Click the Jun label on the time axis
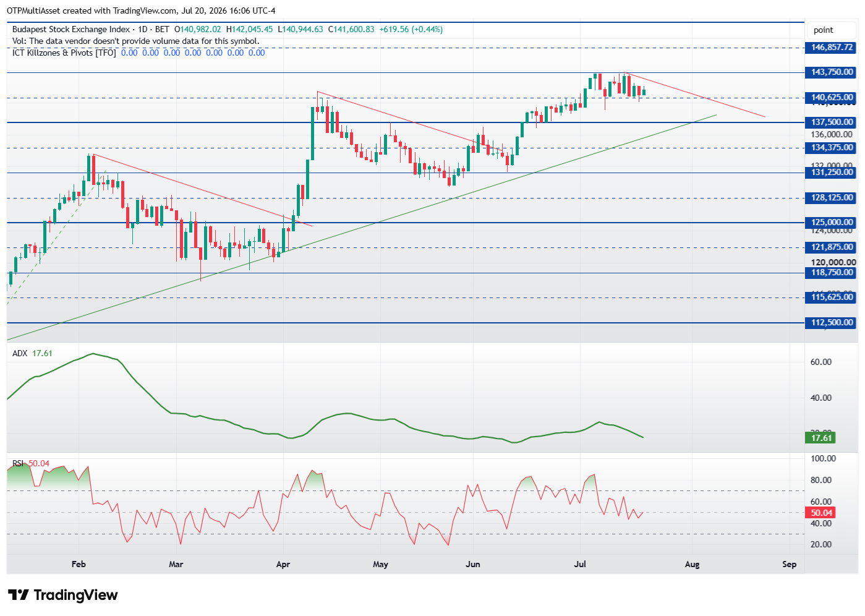 [473, 564]
